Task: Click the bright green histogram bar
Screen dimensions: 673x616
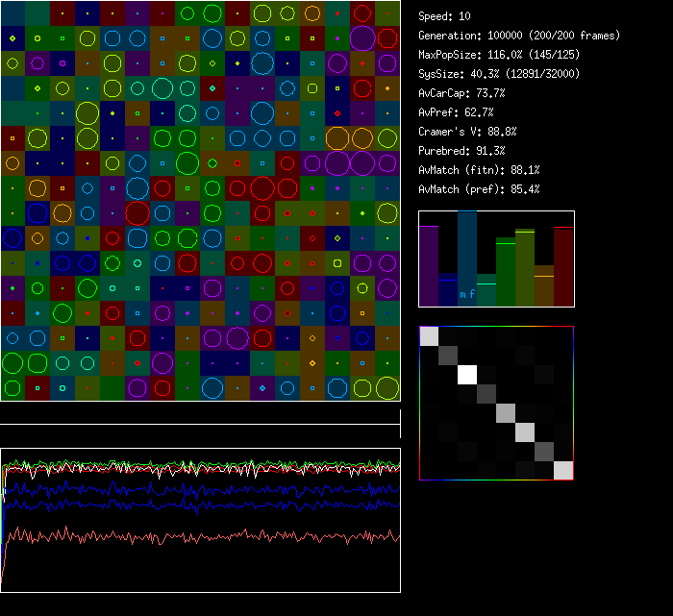Action: 506,271
